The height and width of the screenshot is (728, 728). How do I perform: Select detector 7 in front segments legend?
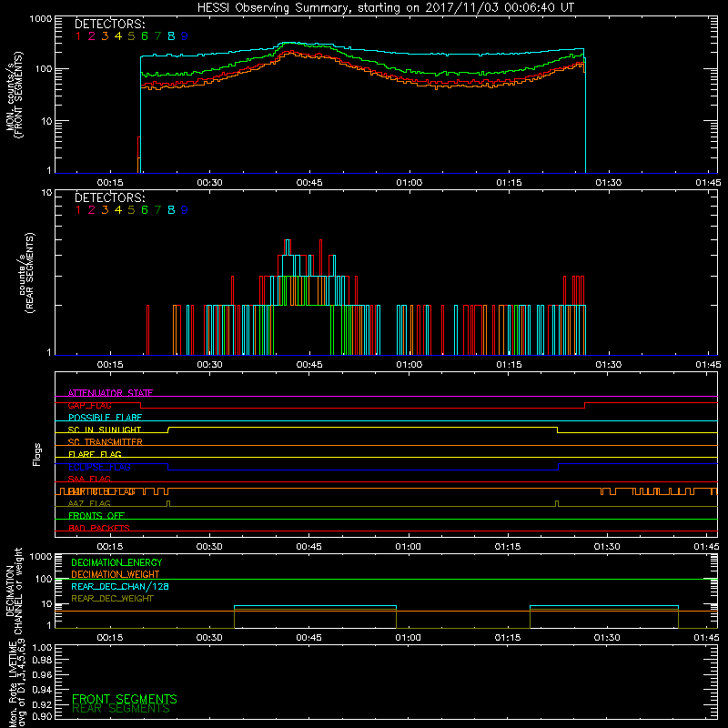[x=157, y=36]
